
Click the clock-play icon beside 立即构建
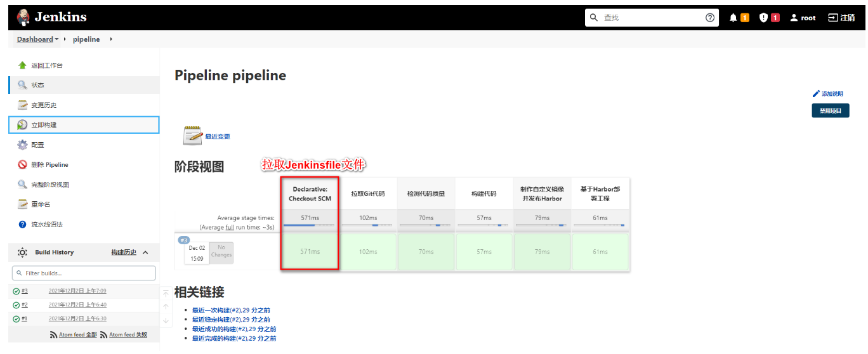22,125
